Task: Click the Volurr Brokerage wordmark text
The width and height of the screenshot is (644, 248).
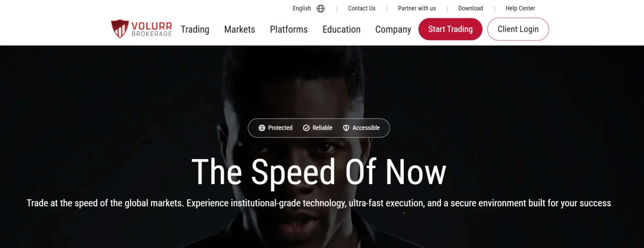Action: click(152, 29)
